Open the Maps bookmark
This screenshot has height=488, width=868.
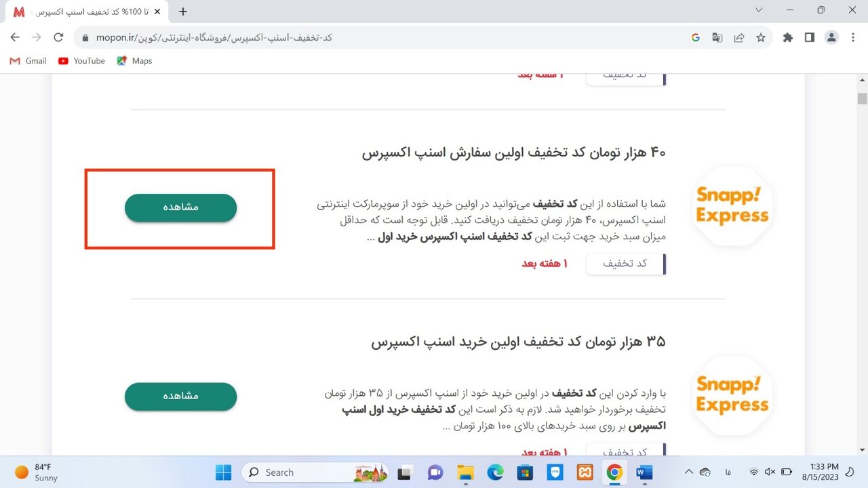pos(134,61)
